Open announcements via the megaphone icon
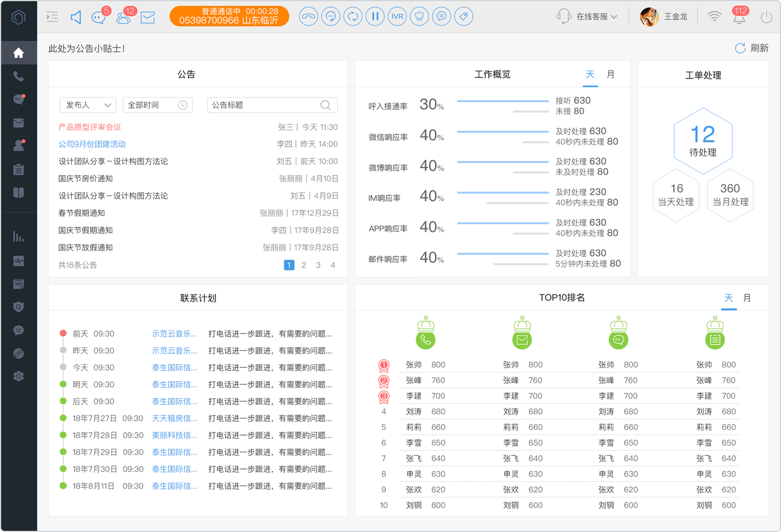This screenshot has width=781, height=532. coord(76,17)
